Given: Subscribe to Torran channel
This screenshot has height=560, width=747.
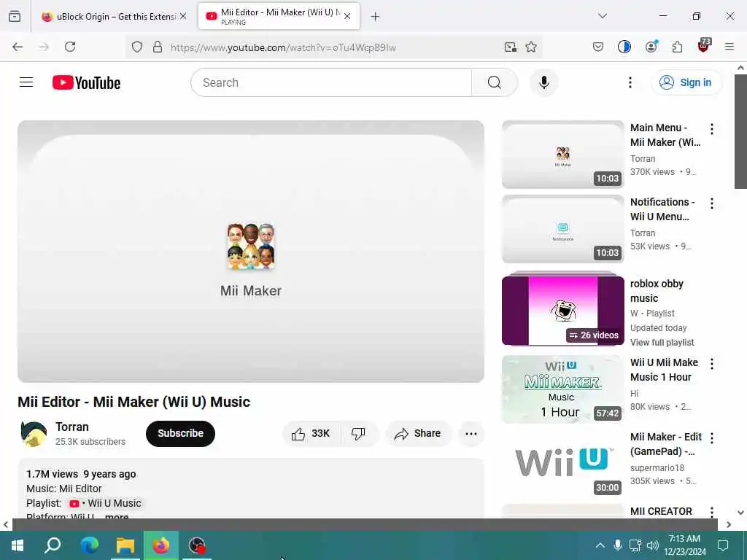Looking at the screenshot, I should click(180, 433).
